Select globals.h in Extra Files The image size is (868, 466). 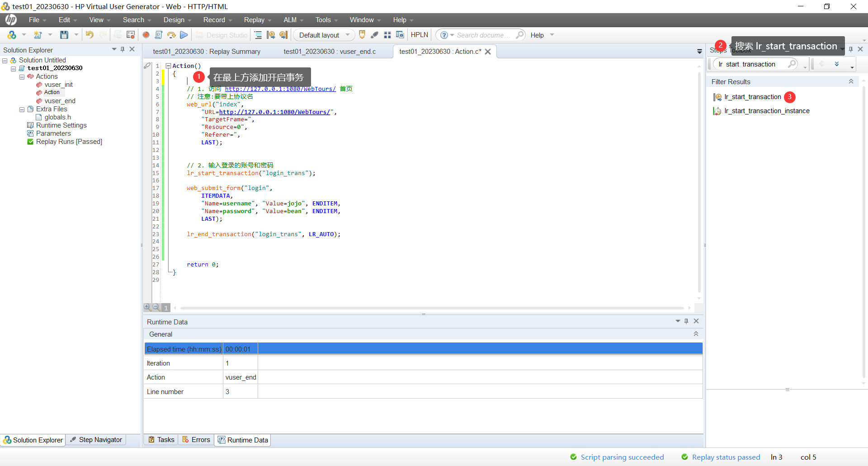(57, 117)
